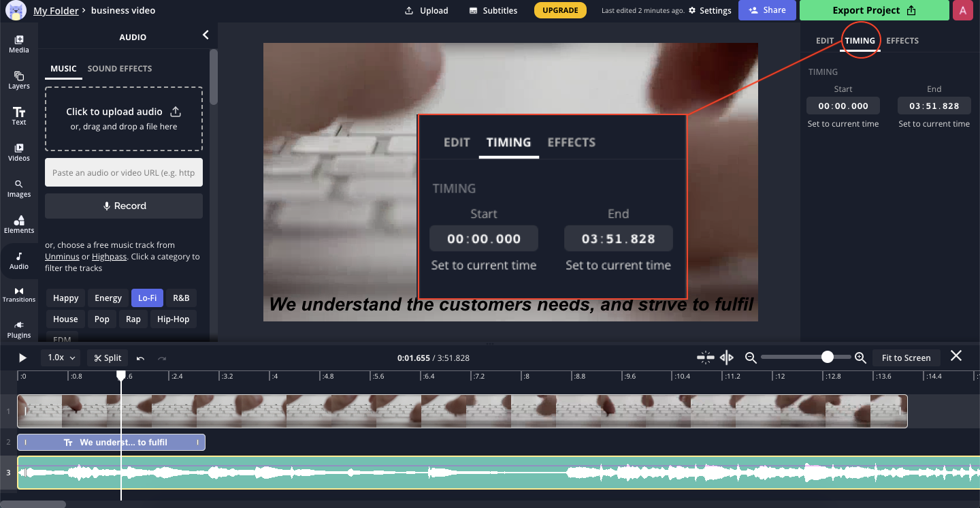Open the Settings menu
Viewport: 980px width, 508px height.
[710, 11]
